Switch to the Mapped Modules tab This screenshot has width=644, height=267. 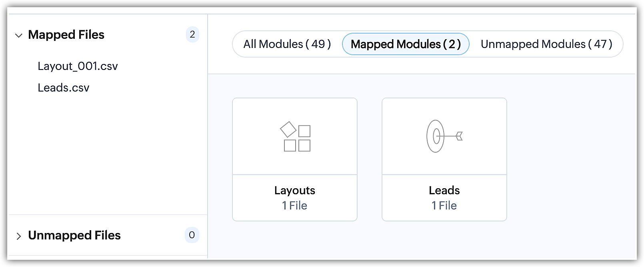[406, 44]
